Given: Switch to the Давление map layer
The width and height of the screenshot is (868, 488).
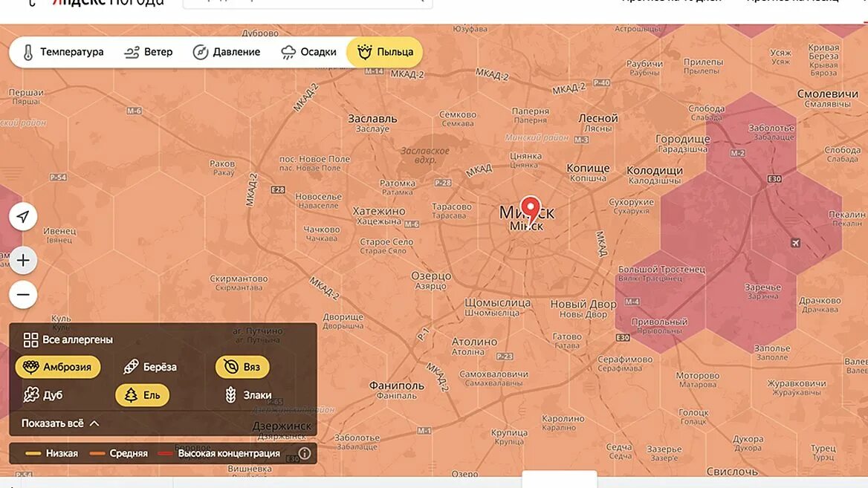Looking at the screenshot, I should coord(227,52).
